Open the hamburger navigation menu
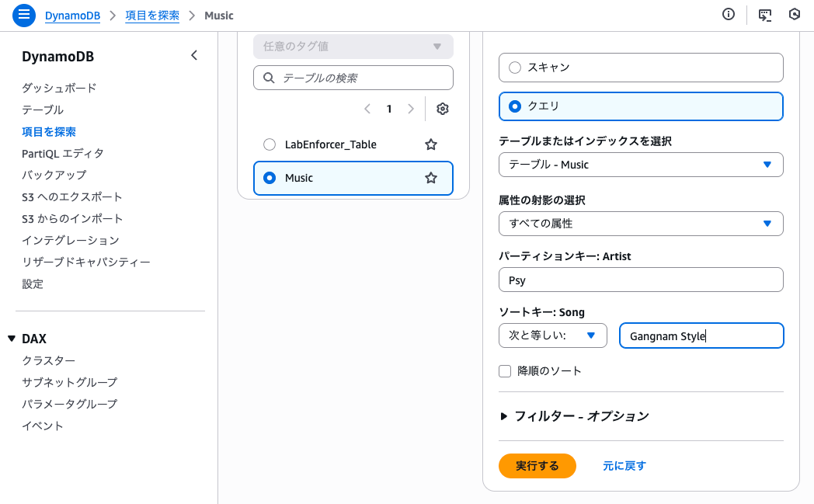Image resolution: width=814 pixels, height=504 pixels. click(24, 15)
